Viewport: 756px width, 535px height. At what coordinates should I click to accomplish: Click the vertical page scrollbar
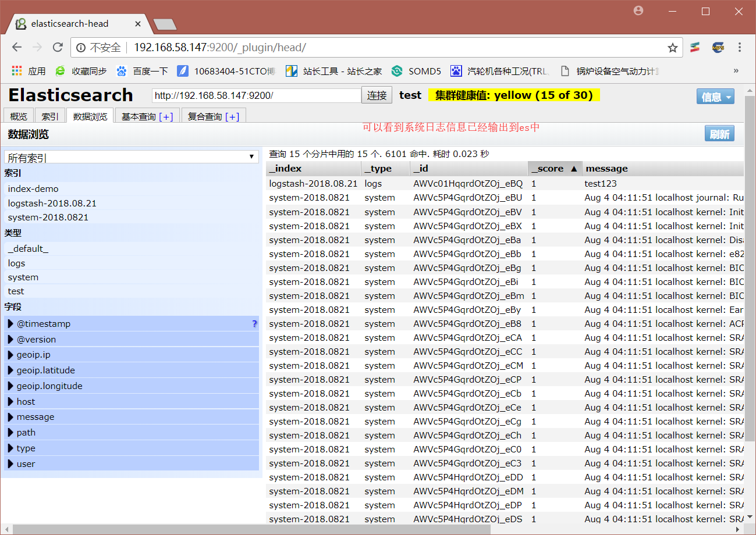point(750,267)
